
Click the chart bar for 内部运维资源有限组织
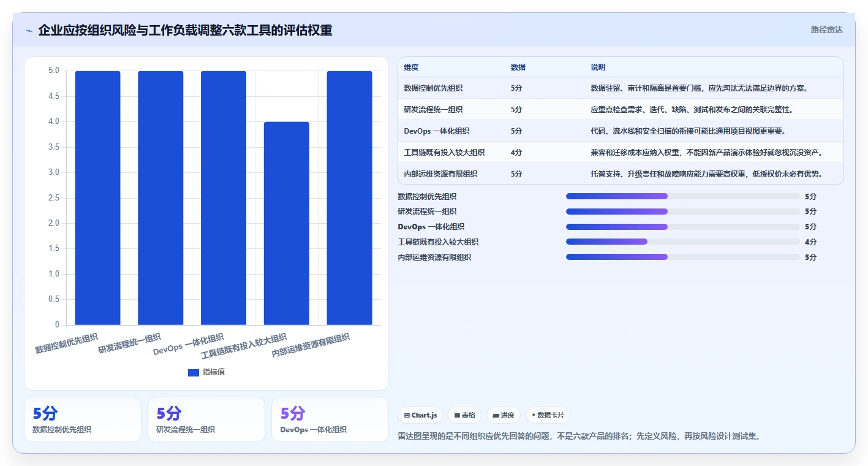349,197
